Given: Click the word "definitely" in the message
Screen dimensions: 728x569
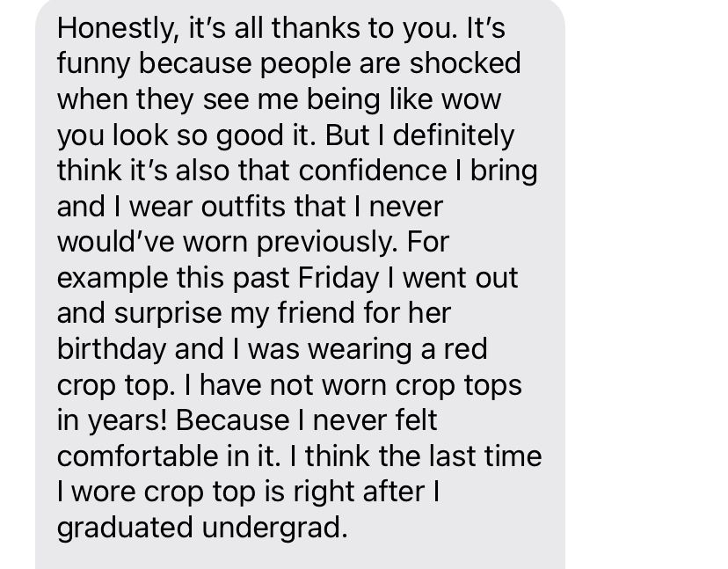Looking at the screenshot, I should (x=453, y=136).
